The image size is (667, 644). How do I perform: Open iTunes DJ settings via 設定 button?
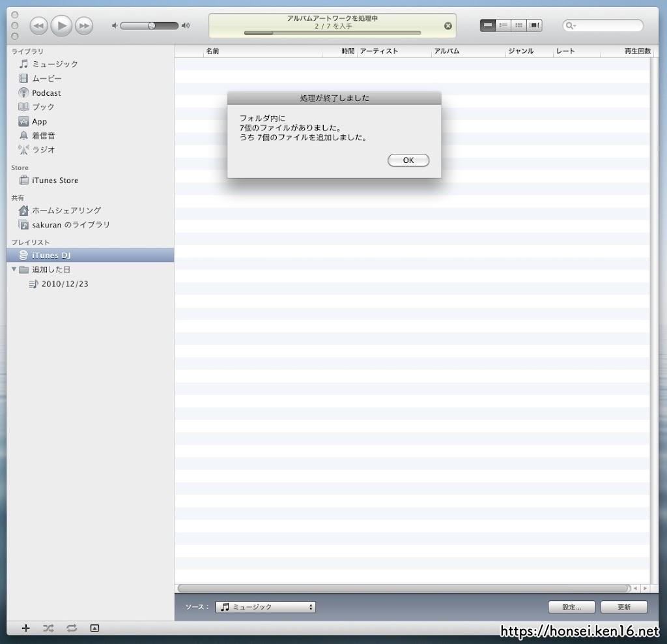pos(571,607)
